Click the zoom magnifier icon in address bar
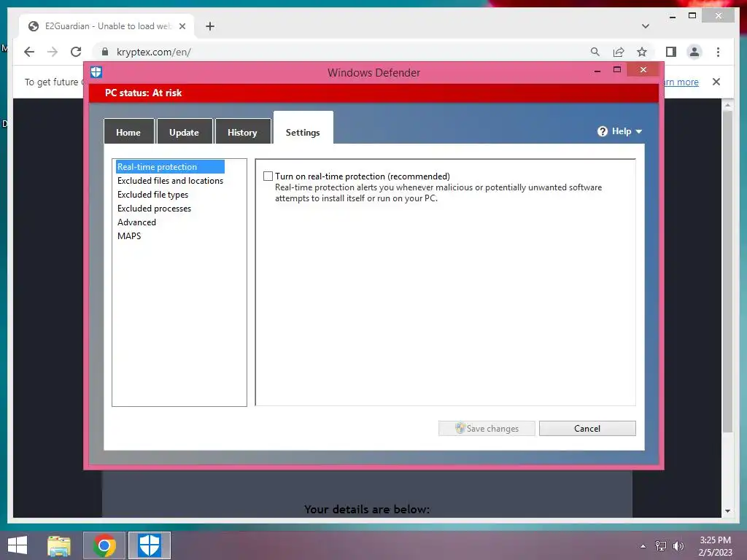 (595, 52)
